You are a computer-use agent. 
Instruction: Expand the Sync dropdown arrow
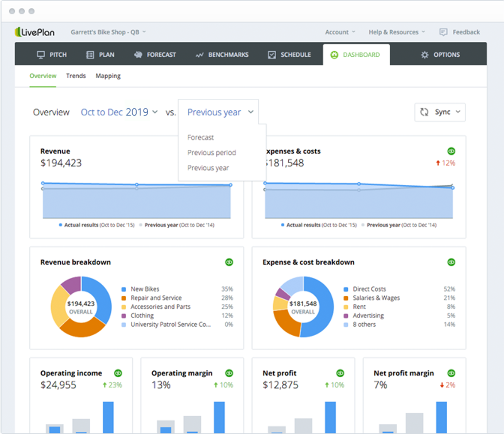coord(458,112)
